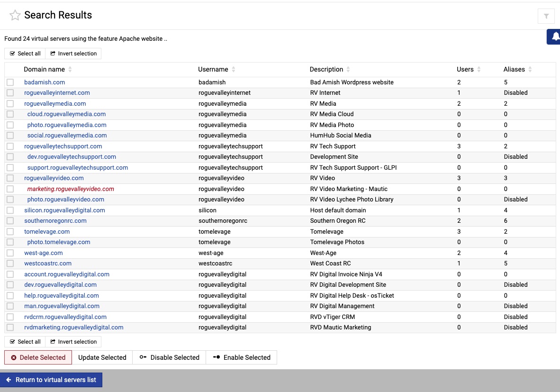
Task: Check the roguevalleytechsupport.com row checkbox
Action: click(10, 146)
